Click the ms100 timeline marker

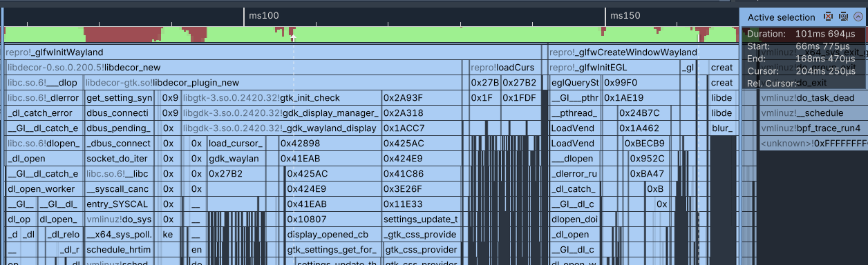[x=263, y=15]
